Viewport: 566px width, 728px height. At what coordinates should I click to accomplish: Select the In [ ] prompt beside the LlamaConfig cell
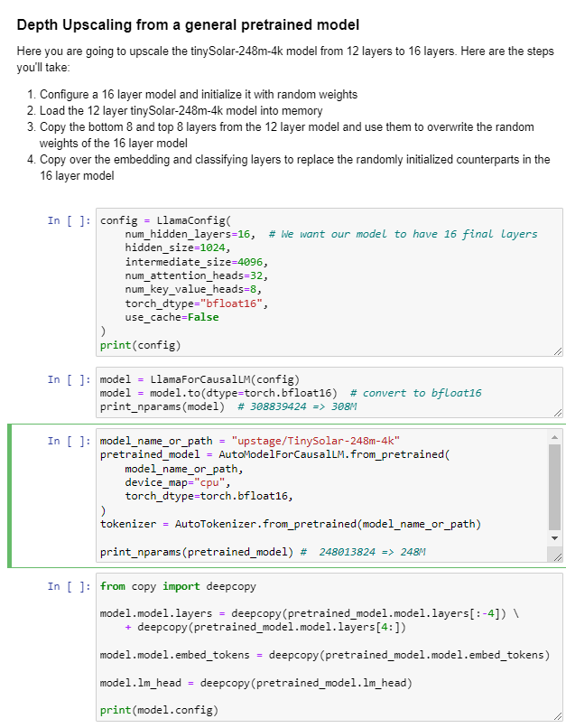(x=70, y=220)
